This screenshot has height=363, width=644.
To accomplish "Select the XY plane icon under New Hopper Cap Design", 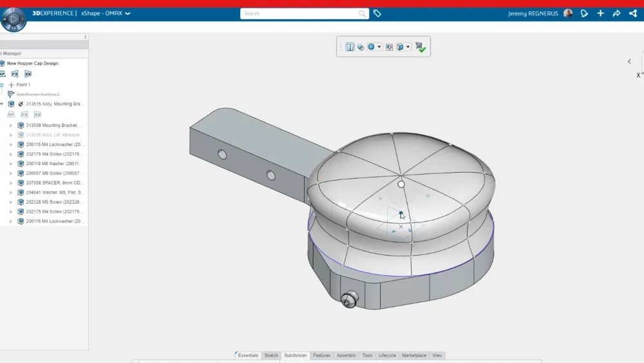I will [3, 74].
